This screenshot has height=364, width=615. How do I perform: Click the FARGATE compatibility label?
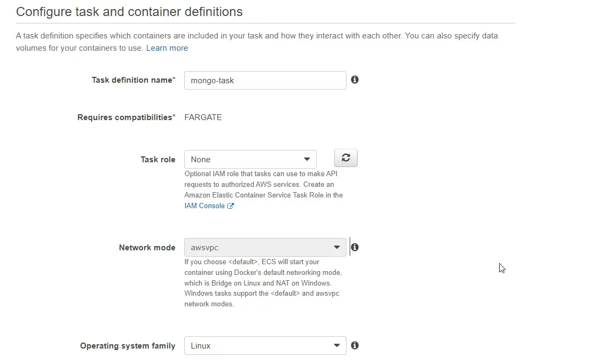pos(203,117)
